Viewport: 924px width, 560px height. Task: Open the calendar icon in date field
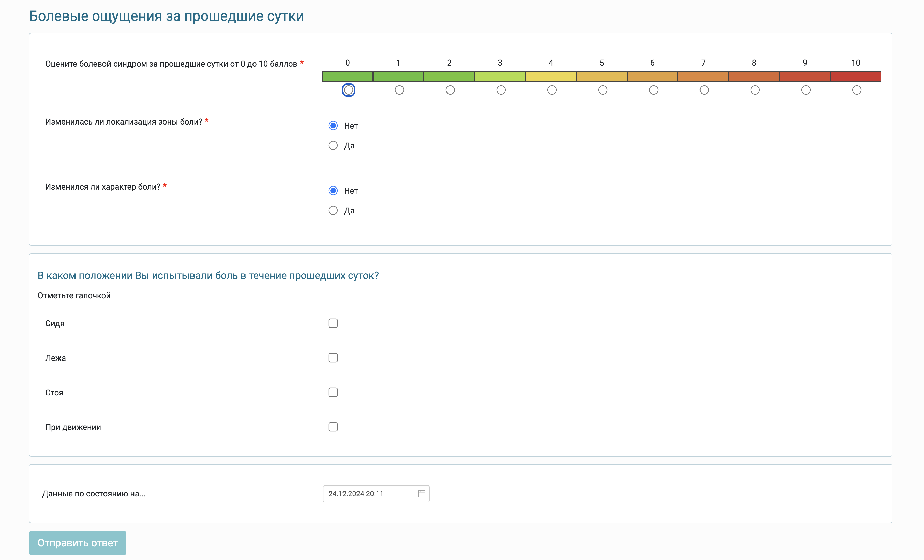(421, 494)
